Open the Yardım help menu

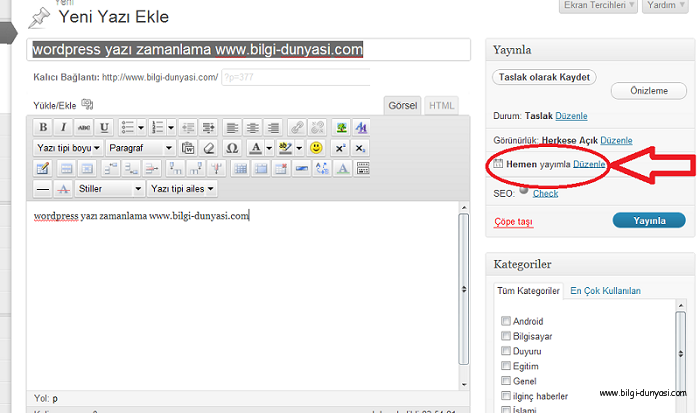point(665,5)
